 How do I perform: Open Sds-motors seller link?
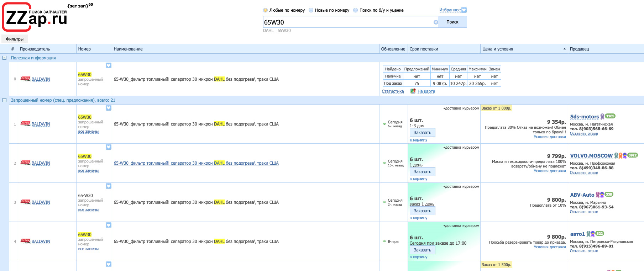click(x=585, y=117)
